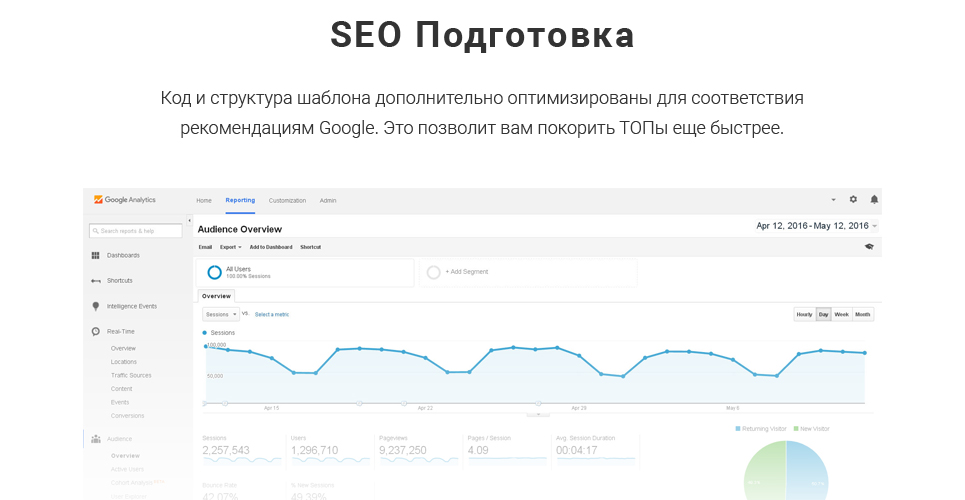Click the empty Add Segment circle

[x=433, y=272]
